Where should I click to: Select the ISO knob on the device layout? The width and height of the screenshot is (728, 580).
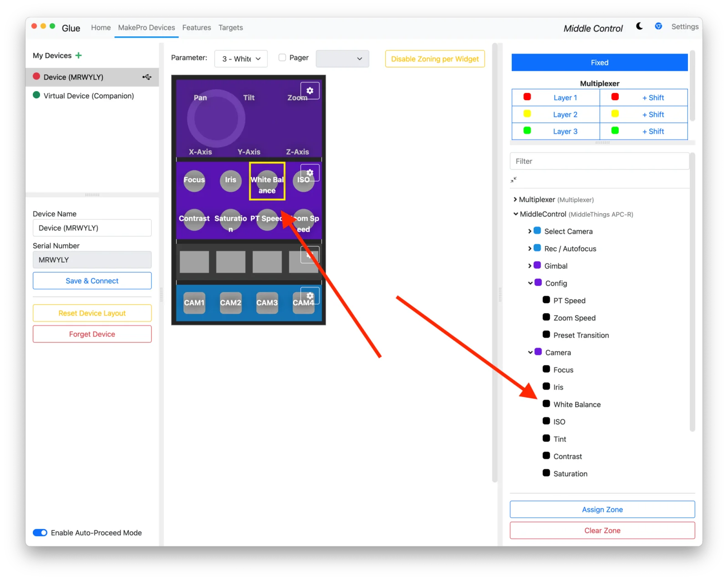click(x=303, y=180)
